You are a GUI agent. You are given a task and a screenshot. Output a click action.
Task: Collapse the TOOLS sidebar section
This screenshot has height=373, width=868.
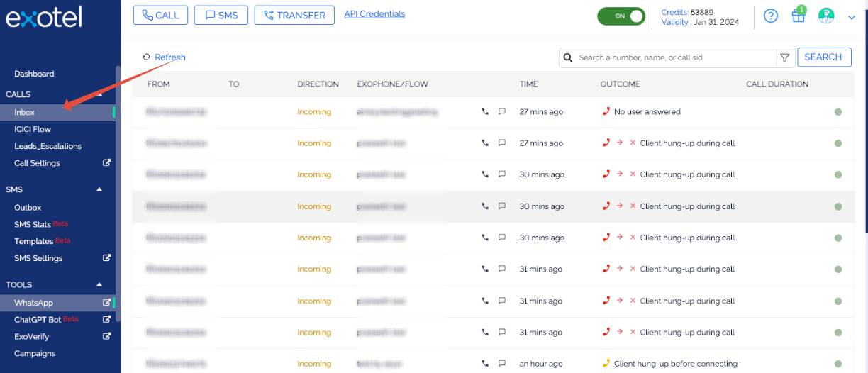pyautogui.click(x=99, y=284)
